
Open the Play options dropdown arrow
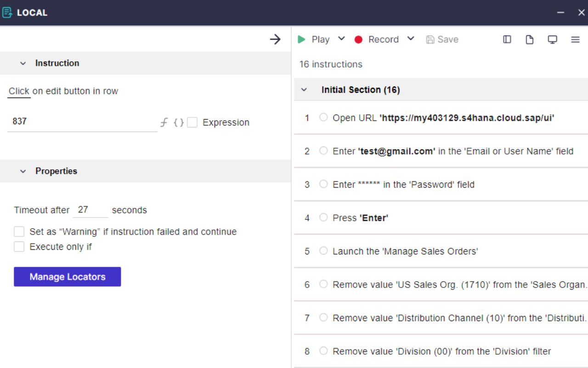click(341, 39)
